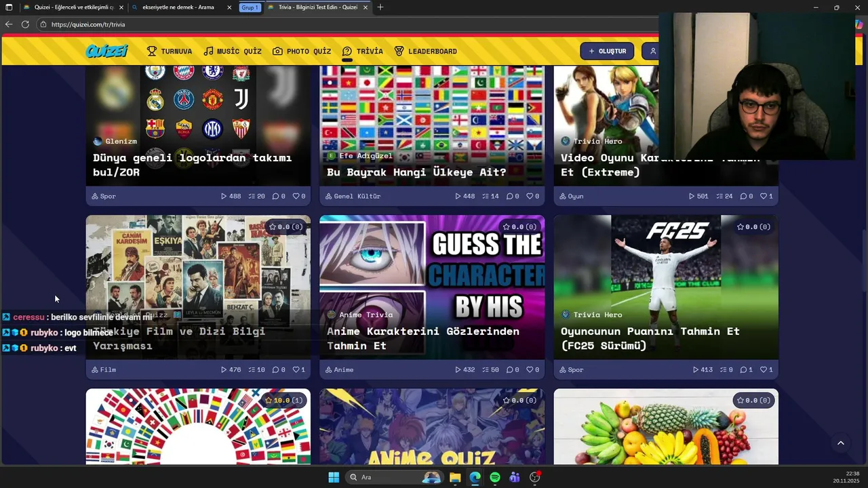Image resolution: width=868 pixels, height=488 pixels.
Task: Expand the 'Grup 1' tab group
Action: tap(250, 7)
